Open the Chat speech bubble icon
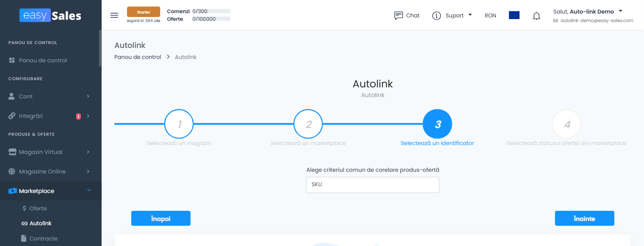 pos(398,16)
